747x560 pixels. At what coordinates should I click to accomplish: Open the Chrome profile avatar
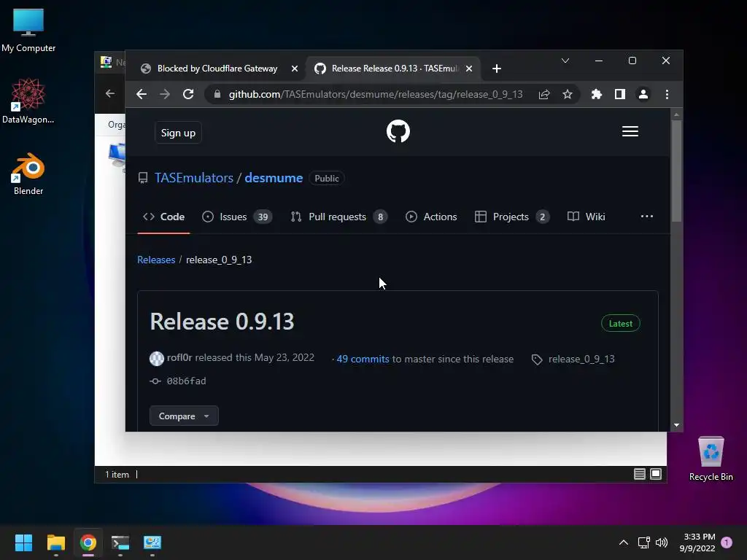click(x=643, y=94)
